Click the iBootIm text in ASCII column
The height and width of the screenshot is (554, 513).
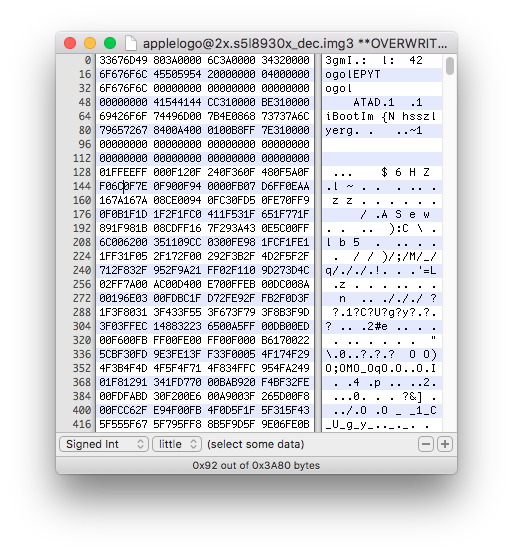click(349, 116)
